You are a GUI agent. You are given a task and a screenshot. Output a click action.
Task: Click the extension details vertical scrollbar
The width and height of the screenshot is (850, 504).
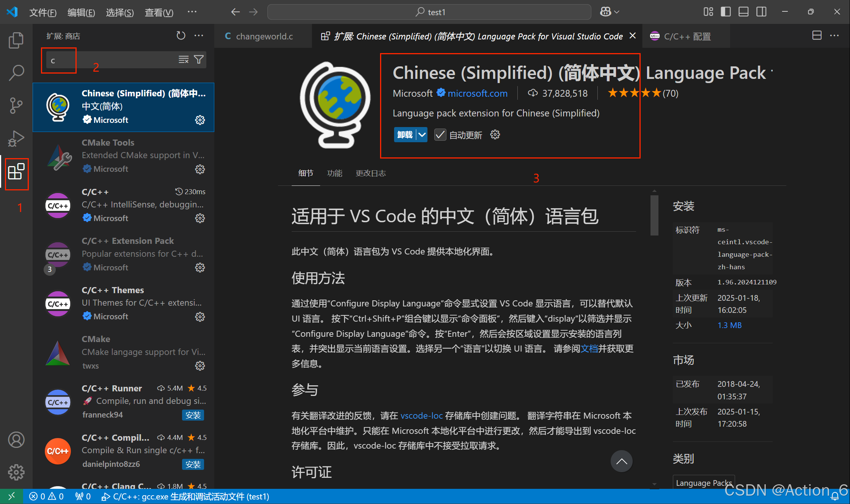click(654, 215)
